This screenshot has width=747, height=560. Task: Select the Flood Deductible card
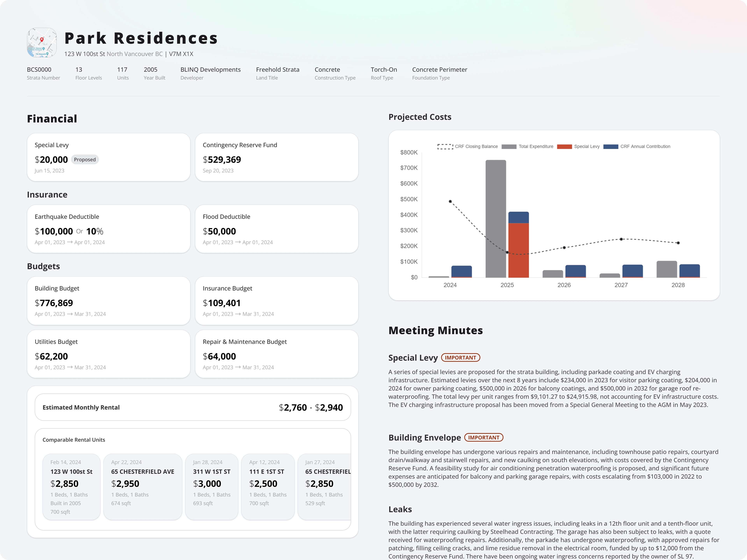click(x=277, y=229)
